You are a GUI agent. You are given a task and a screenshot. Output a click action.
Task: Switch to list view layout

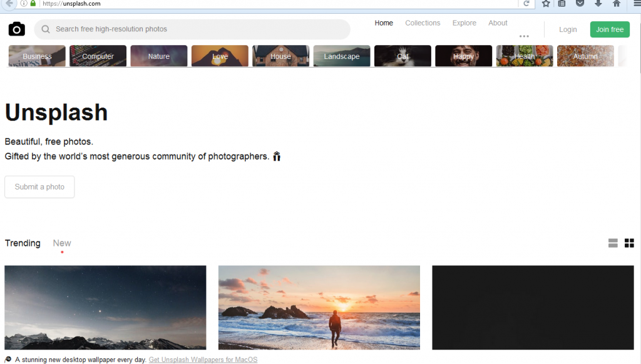pyautogui.click(x=613, y=243)
